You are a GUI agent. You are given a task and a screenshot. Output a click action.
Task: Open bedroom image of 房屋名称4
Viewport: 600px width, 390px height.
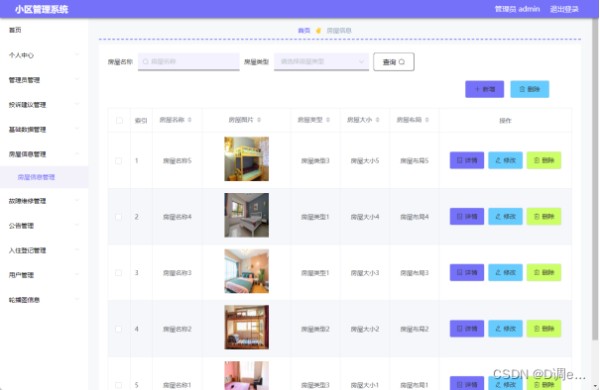coord(246,215)
